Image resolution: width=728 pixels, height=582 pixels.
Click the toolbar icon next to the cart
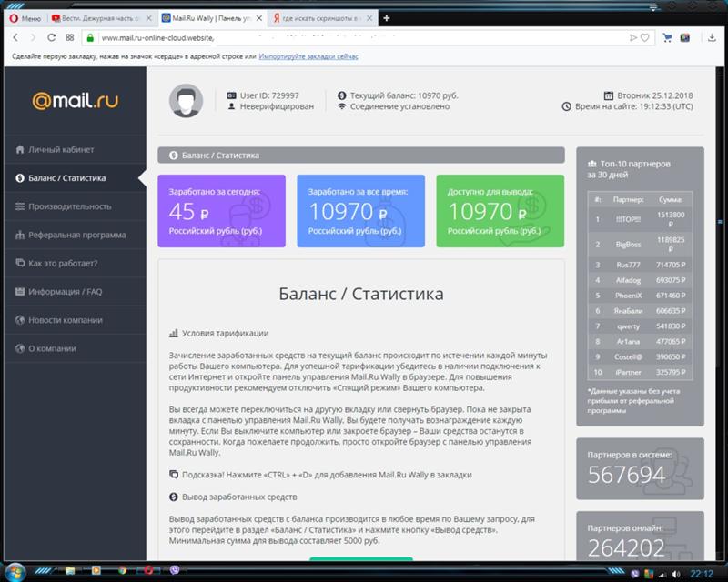(x=685, y=37)
